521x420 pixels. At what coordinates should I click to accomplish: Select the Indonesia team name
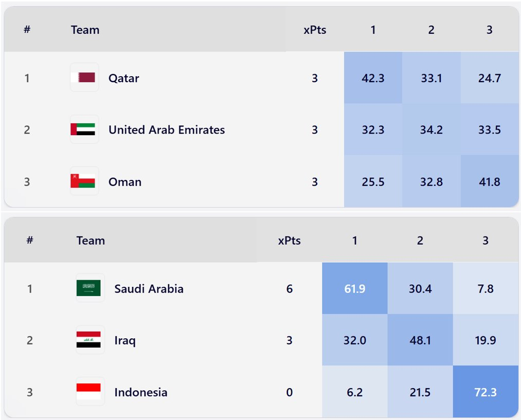(x=140, y=392)
